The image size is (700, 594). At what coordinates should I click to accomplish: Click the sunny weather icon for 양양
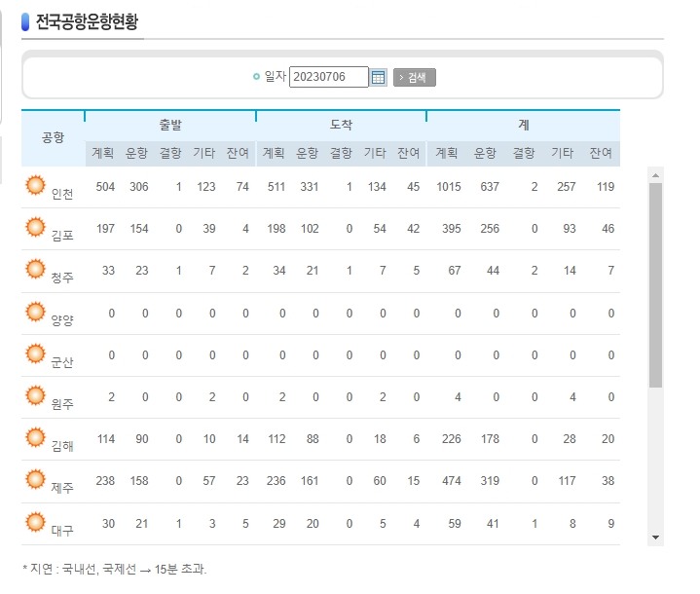pyautogui.click(x=35, y=312)
